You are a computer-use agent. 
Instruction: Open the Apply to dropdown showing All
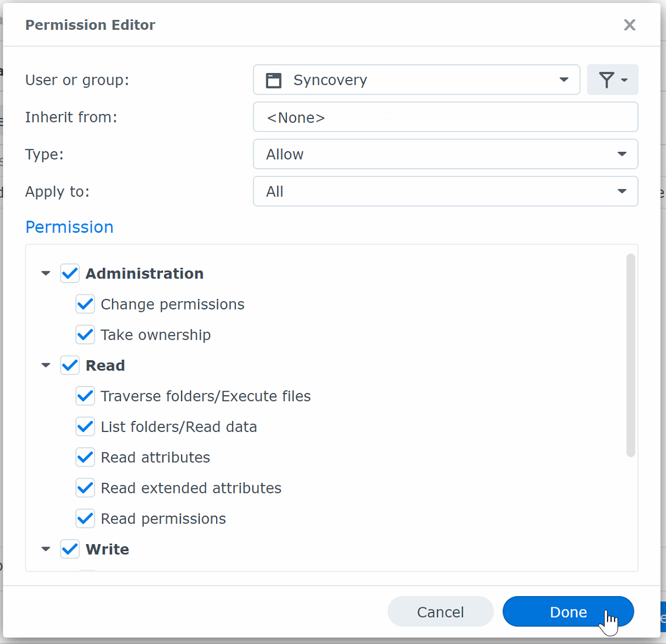[x=621, y=191]
